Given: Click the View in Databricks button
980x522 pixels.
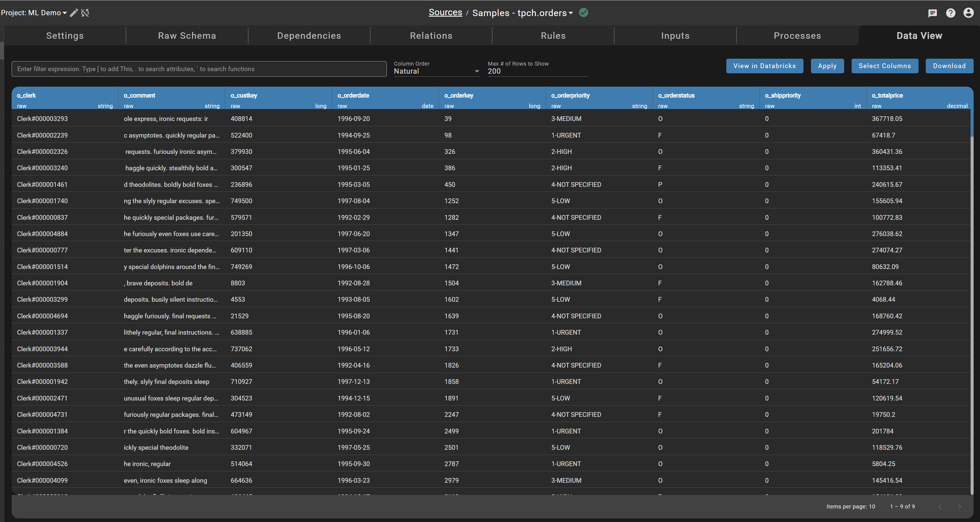Looking at the screenshot, I should (x=764, y=66).
